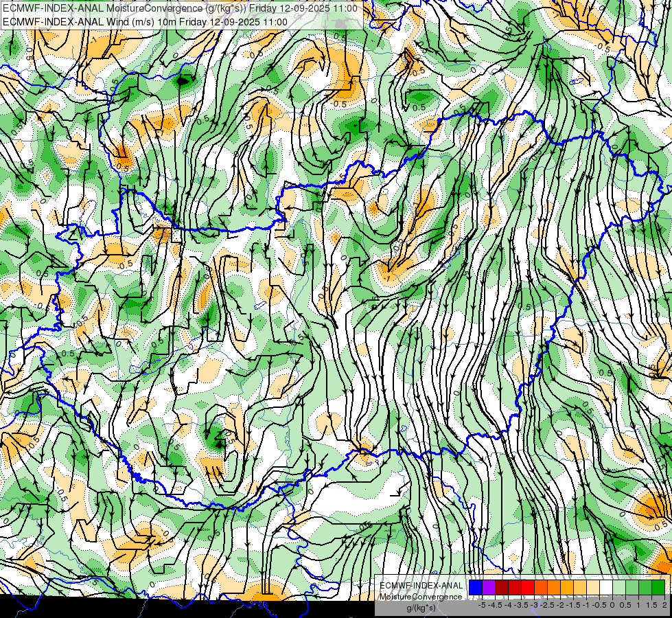Click the '-5' tick label on the legend scale
The width and height of the screenshot is (672, 618).
coord(482,605)
